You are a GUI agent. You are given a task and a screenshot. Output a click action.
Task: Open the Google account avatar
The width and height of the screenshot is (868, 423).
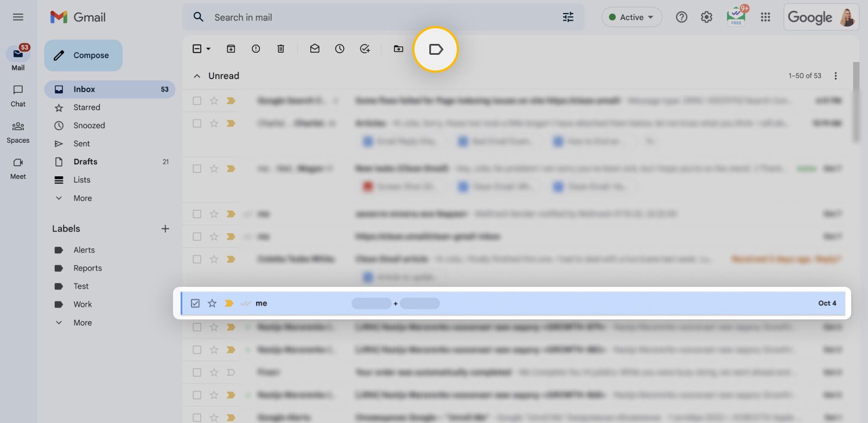847,17
